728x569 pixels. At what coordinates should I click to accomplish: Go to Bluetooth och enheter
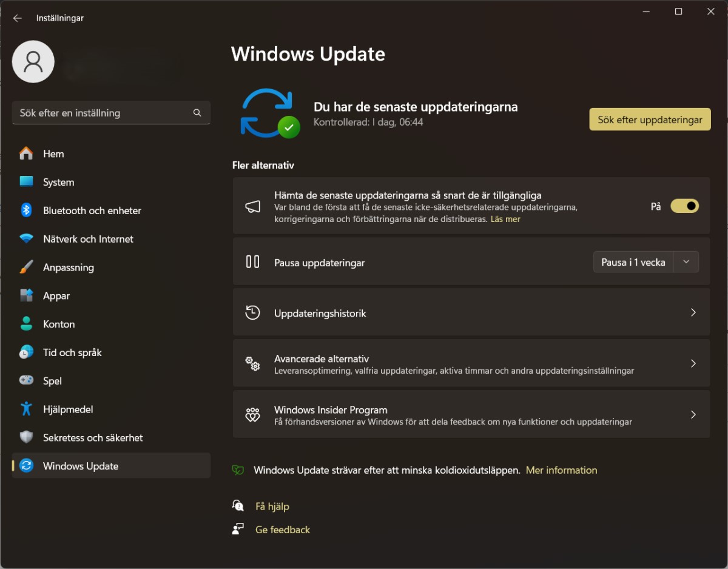click(111, 210)
